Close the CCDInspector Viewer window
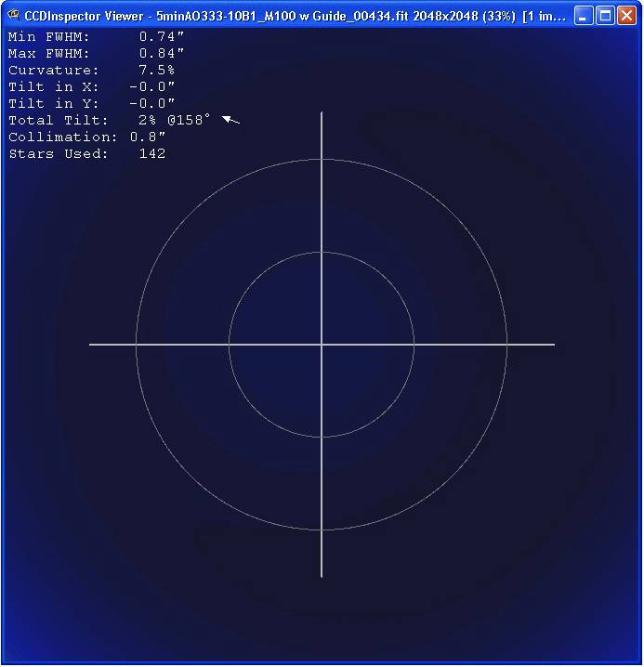 [x=627, y=15]
